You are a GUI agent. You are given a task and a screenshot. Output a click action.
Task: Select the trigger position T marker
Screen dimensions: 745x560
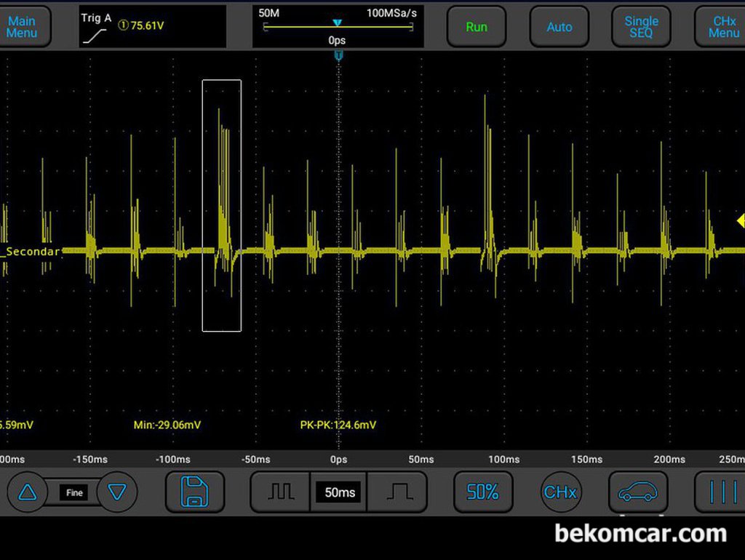click(x=338, y=55)
